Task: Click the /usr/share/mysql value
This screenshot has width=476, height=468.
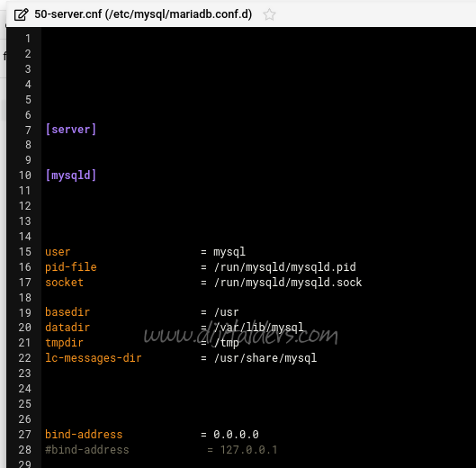Action: pos(265,358)
